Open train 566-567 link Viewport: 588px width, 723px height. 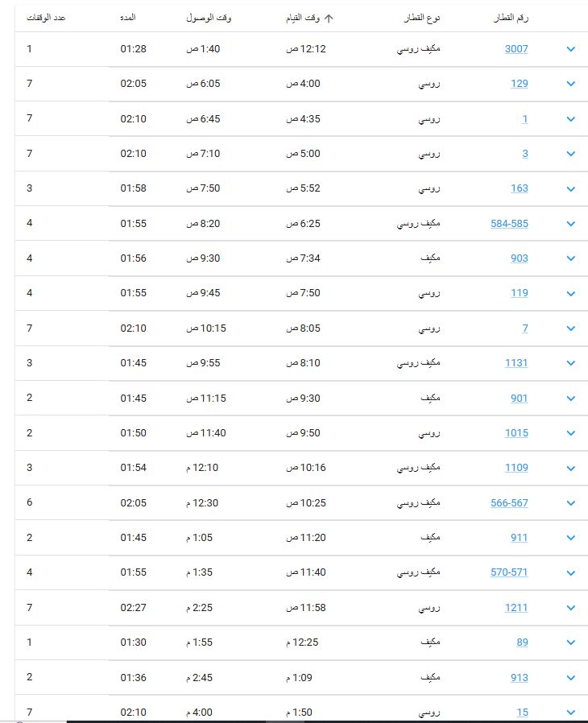pyautogui.click(x=509, y=503)
